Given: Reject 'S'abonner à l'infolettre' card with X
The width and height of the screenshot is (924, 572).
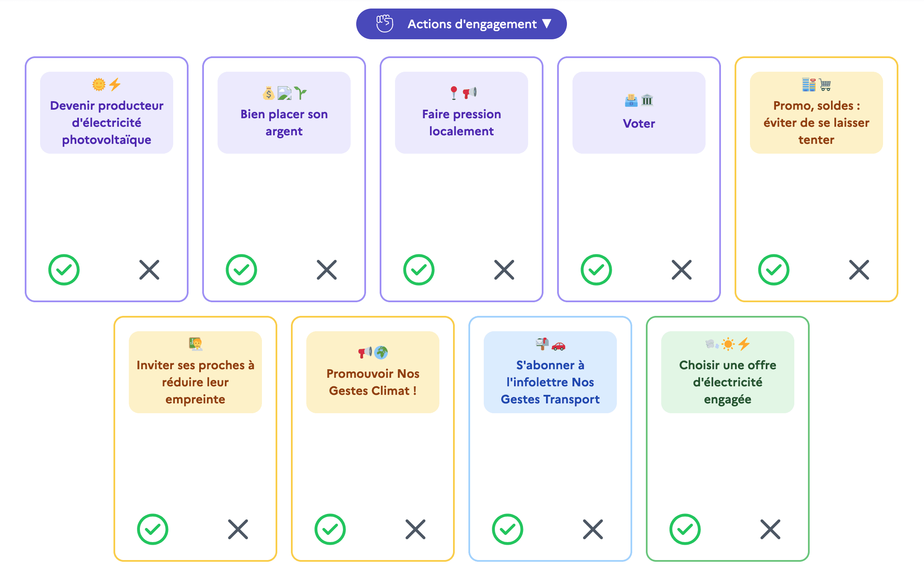Looking at the screenshot, I should (x=593, y=529).
